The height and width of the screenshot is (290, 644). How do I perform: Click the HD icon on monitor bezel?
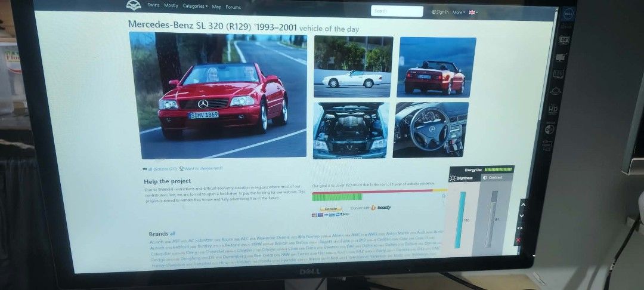tap(553, 109)
